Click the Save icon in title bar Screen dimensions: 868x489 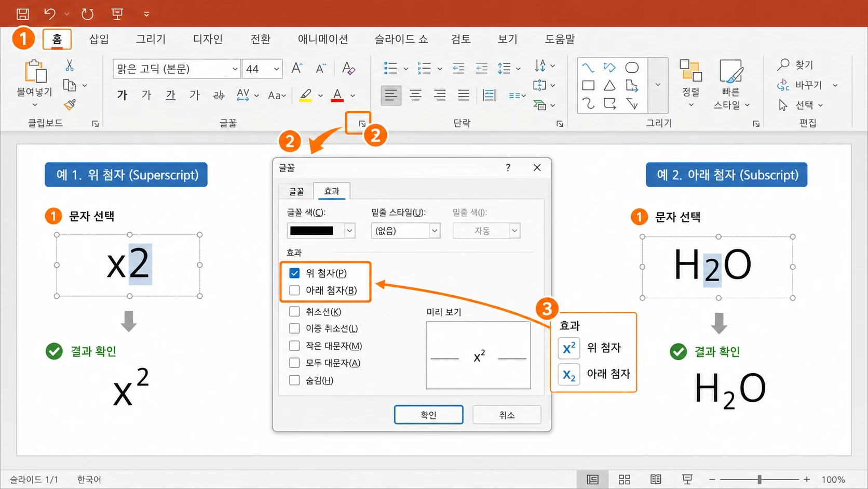pyautogui.click(x=23, y=14)
